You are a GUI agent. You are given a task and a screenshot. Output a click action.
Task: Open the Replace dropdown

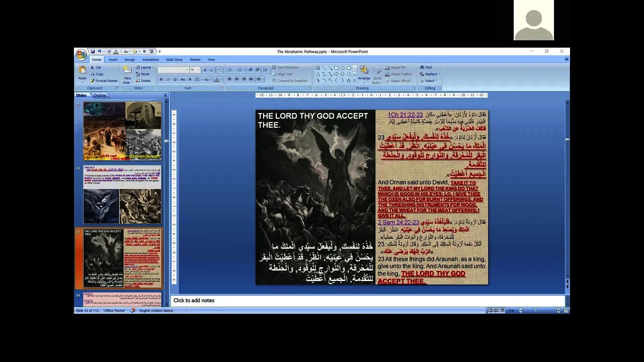coord(429,74)
